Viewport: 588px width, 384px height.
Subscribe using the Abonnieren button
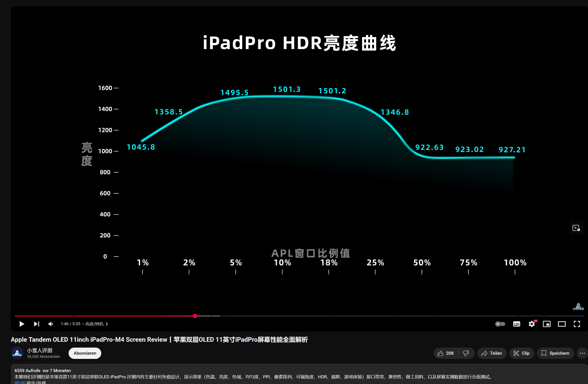pyautogui.click(x=85, y=353)
